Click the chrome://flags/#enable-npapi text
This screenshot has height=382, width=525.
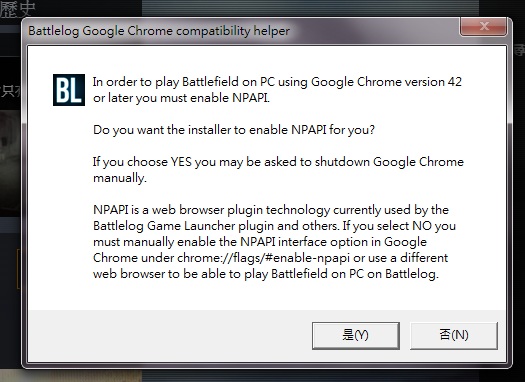coord(264,258)
